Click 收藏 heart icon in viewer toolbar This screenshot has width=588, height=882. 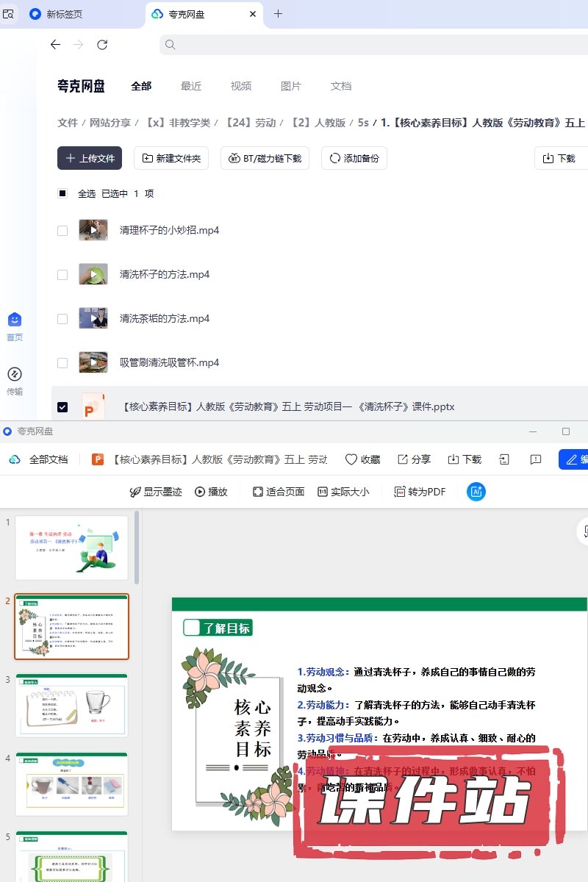tap(362, 459)
